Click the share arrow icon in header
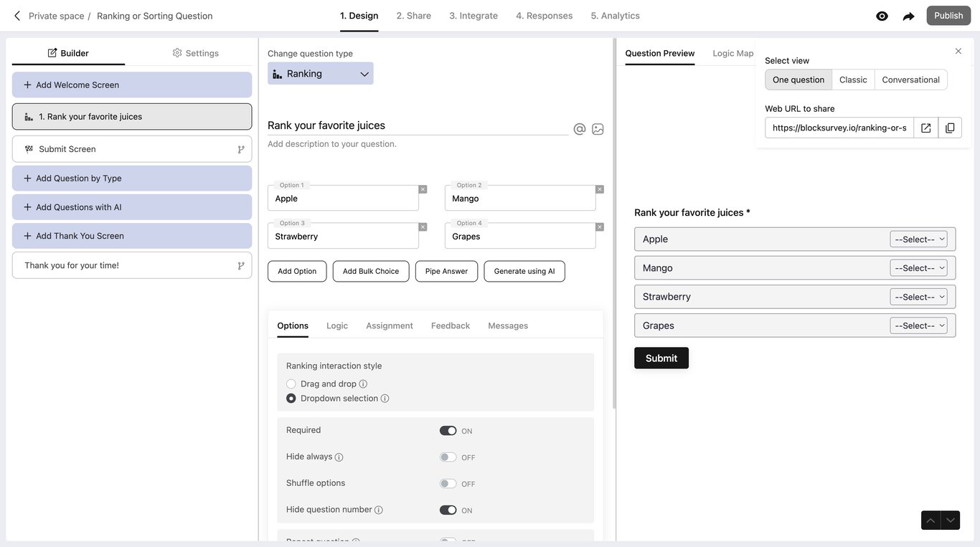This screenshot has width=980, height=547. (908, 16)
